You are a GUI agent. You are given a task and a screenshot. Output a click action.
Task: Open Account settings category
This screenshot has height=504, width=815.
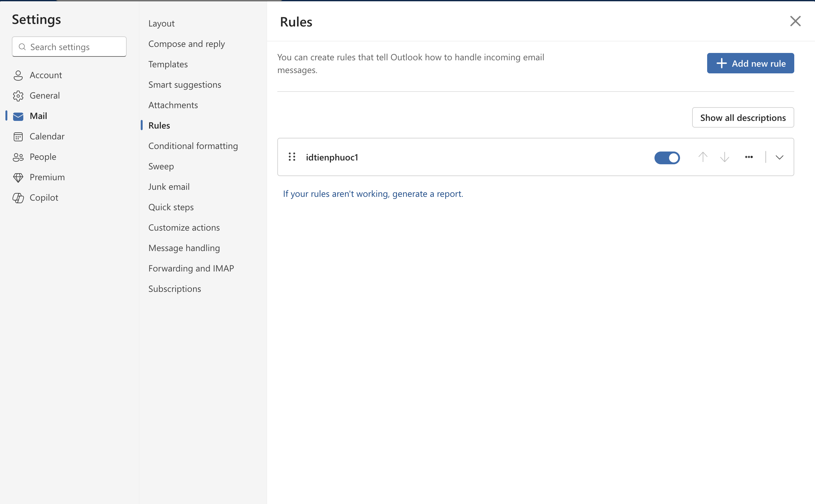tap(46, 75)
